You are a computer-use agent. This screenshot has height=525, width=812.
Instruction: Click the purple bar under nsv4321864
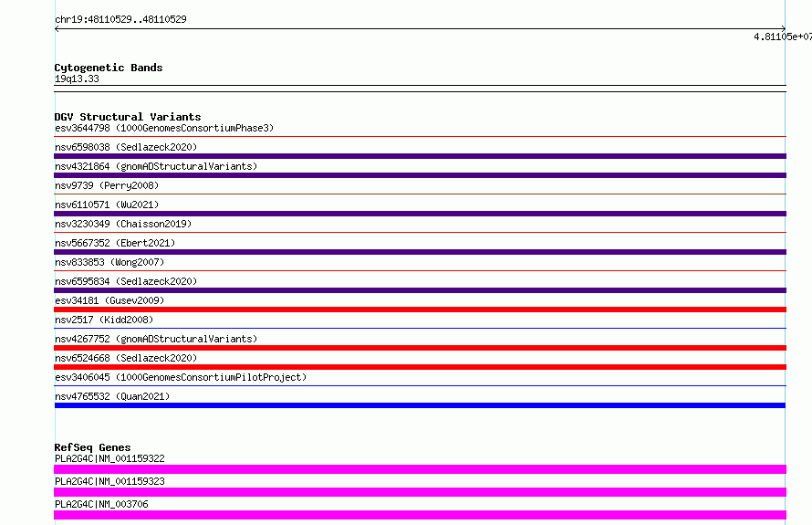coord(420,175)
